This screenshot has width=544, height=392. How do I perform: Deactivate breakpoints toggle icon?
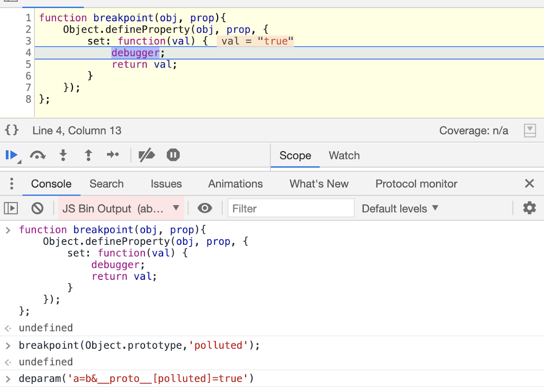[x=147, y=155]
